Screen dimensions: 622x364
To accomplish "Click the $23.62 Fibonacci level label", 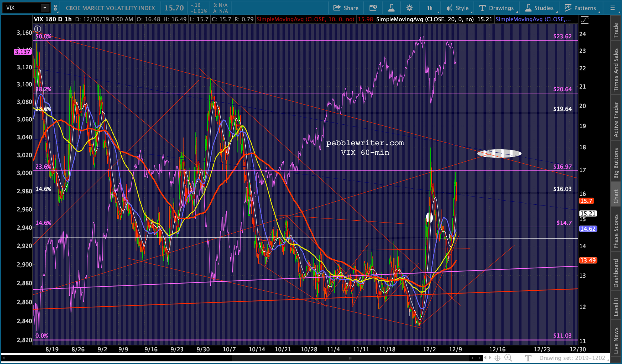I will click(562, 36).
